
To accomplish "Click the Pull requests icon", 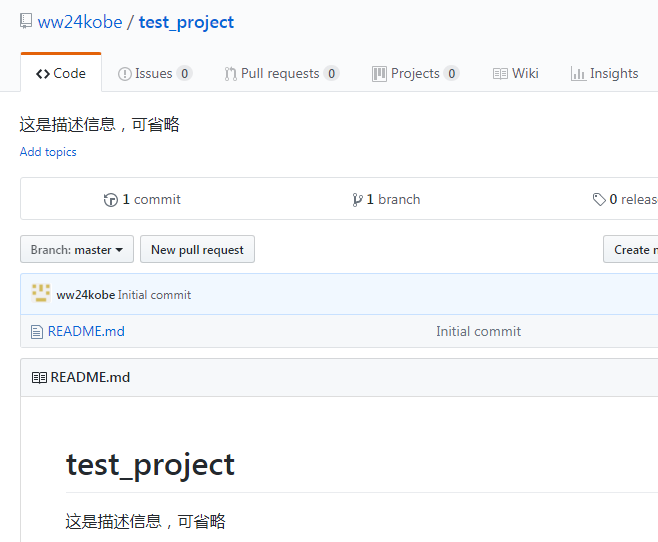I will pos(231,74).
